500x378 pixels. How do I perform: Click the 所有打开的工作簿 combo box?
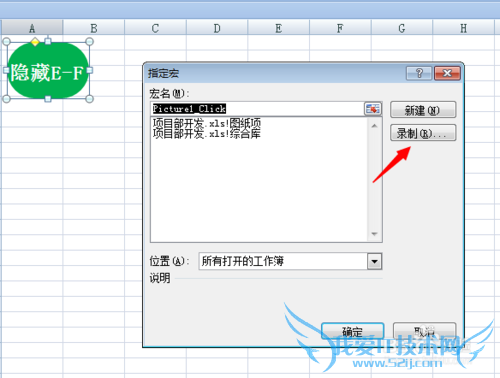tap(290, 261)
